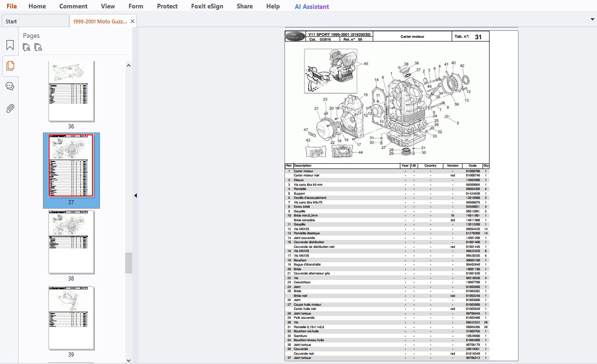597x364 pixels.
Task: Open the Attachments paperclip panel icon
Action: (x=10, y=108)
